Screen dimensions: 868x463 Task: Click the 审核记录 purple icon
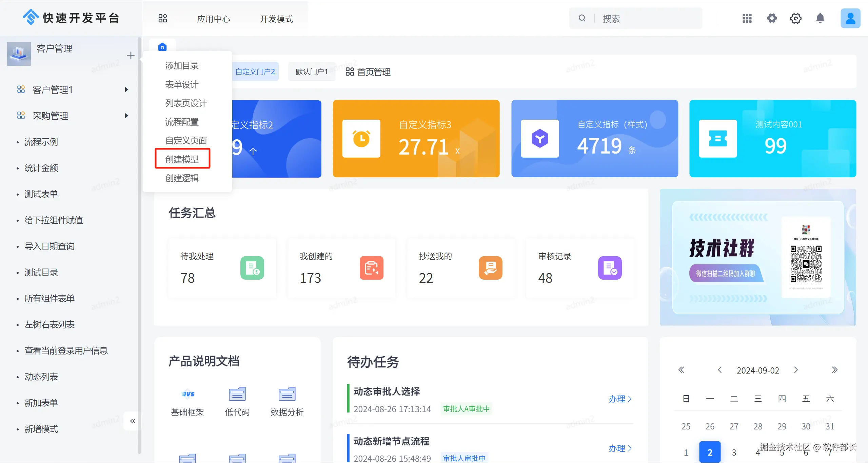pyautogui.click(x=609, y=268)
